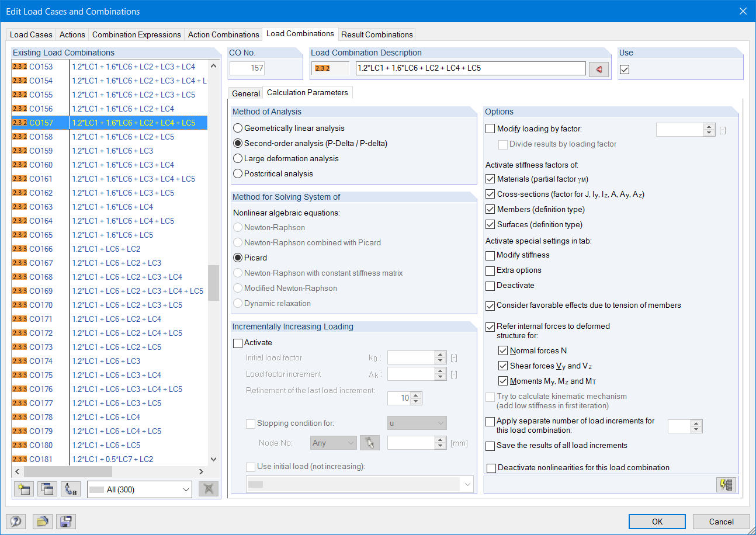Viewport: 756px width, 535px height.
Task: Choose Postcritical analysis
Action: [238, 173]
